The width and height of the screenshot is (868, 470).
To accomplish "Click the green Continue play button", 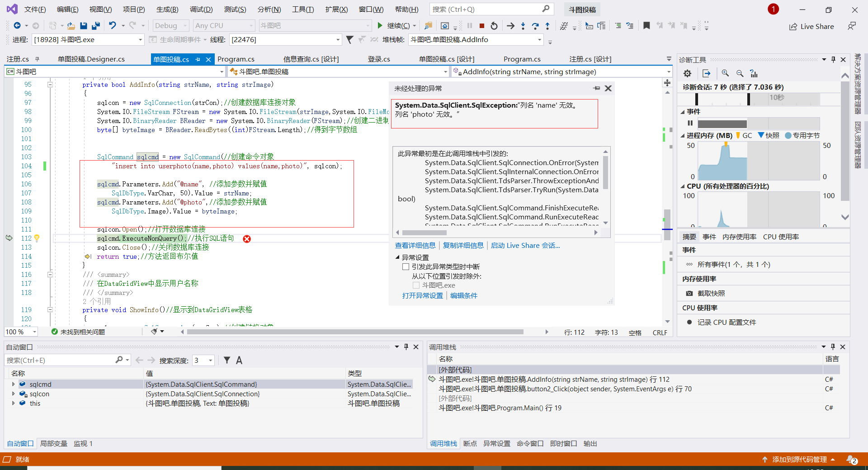I will click(x=380, y=26).
